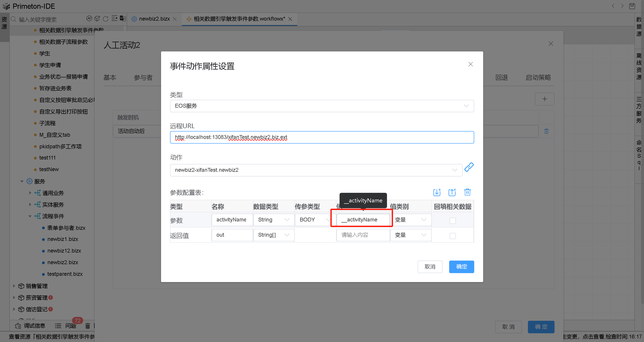The image size is (644, 342).
Task: Click the export parameters icon
Action: point(452,192)
